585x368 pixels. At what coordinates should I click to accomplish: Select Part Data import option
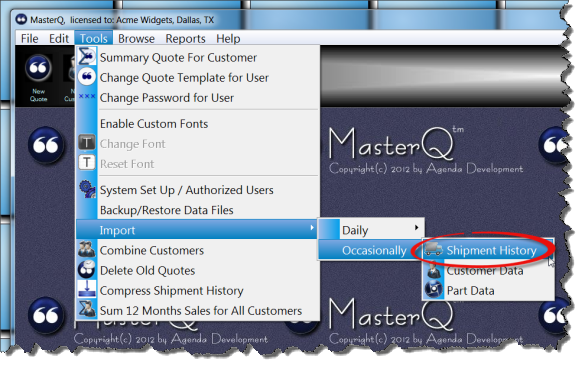488,290
